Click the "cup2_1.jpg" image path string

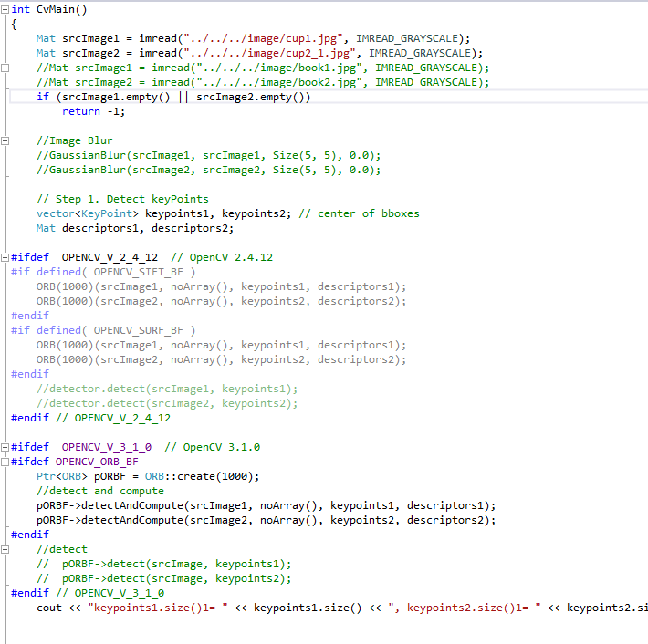click(x=269, y=53)
